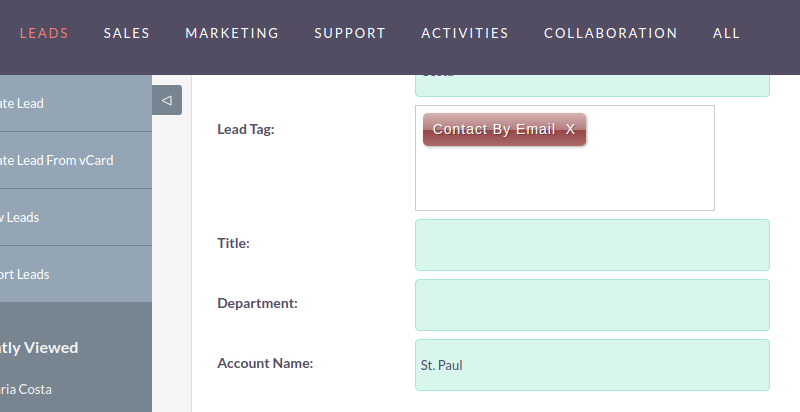Open the Leads module menu
The width and height of the screenshot is (800, 412).
(x=44, y=33)
